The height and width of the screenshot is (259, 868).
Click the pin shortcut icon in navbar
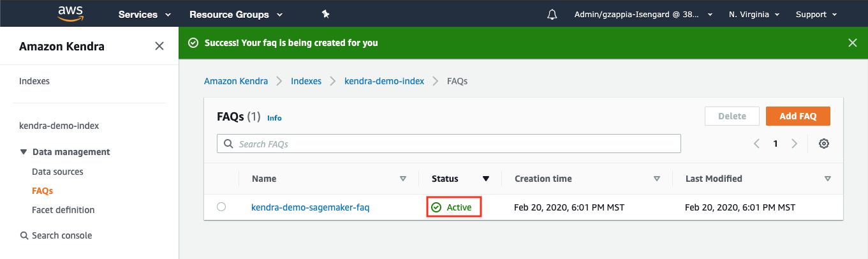click(x=326, y=14)
